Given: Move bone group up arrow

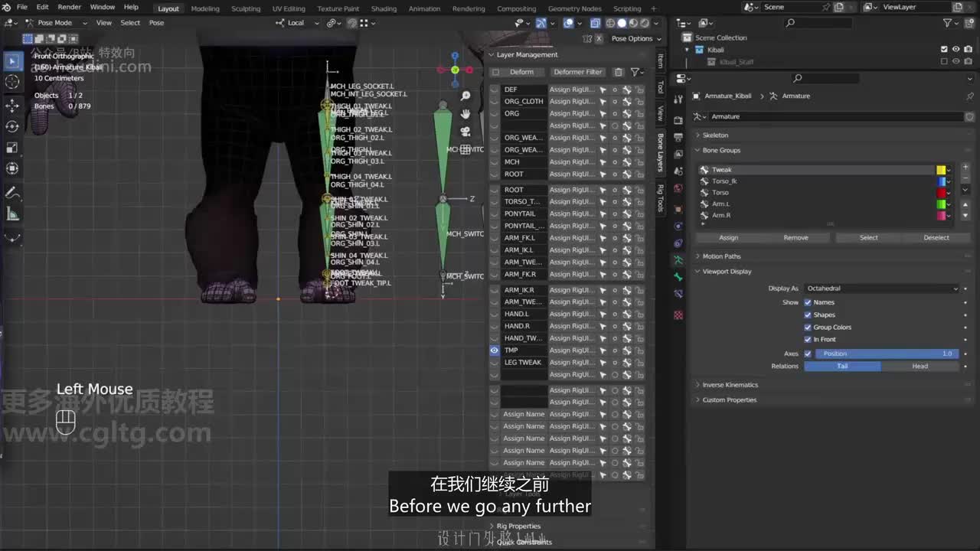Looking at the screenshot, I should (965, 206).
